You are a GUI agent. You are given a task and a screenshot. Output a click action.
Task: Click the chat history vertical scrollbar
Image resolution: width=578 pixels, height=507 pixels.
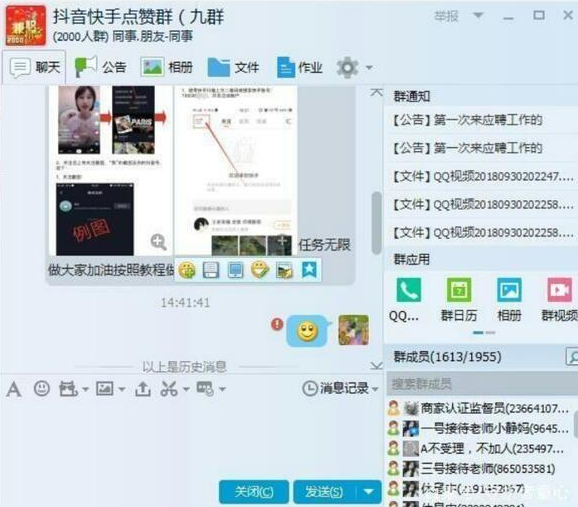[x=376, y=223]
